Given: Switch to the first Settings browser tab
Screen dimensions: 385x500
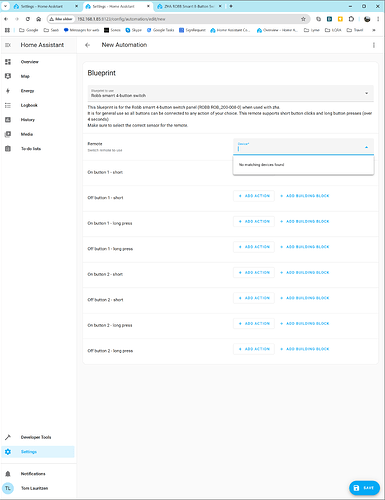Looking at the screenshot, I should 45,6.
